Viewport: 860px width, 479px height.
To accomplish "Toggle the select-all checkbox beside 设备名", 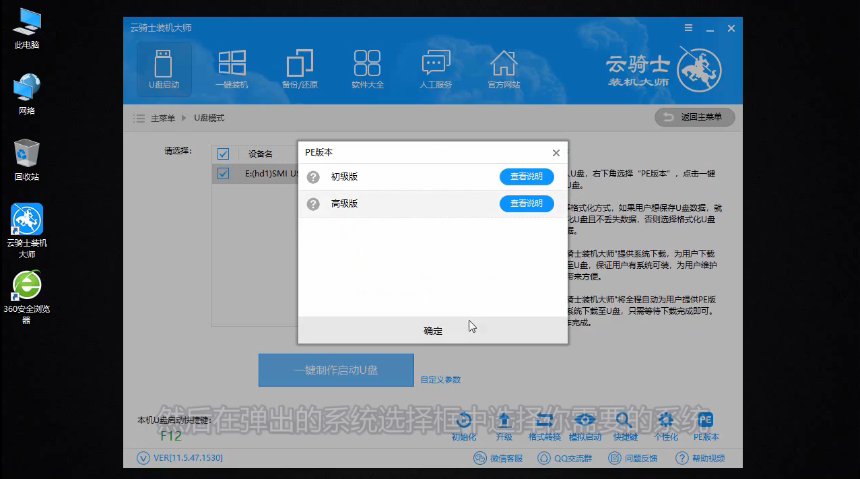I will click(223, 154).
